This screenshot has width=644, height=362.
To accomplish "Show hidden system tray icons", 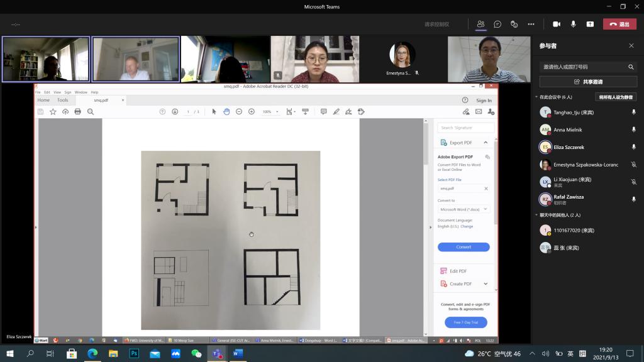I will pos(532,354).
